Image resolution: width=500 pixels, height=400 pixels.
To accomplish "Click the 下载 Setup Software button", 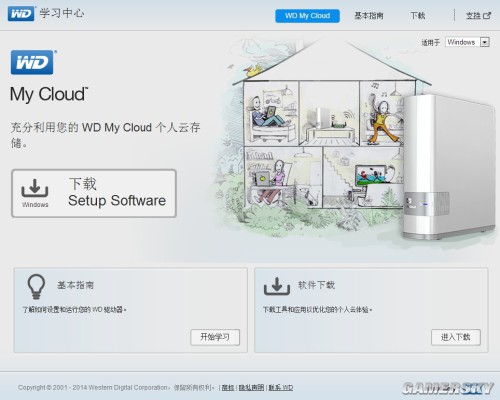I will tap(94, 193).
